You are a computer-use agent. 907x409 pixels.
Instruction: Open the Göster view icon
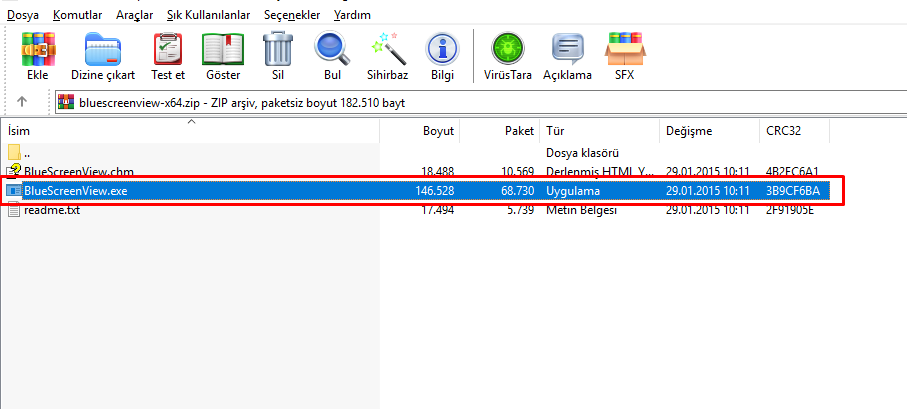coord(223,49)
